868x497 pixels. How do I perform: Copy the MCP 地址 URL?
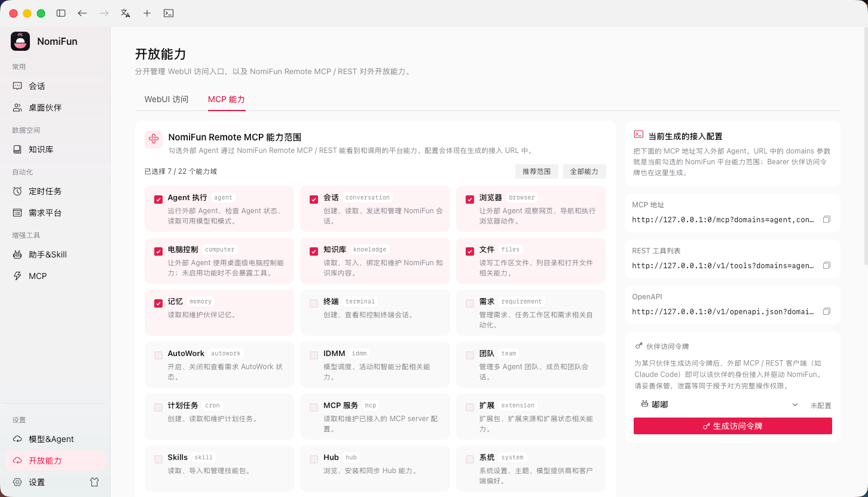[x=827, y=219]
